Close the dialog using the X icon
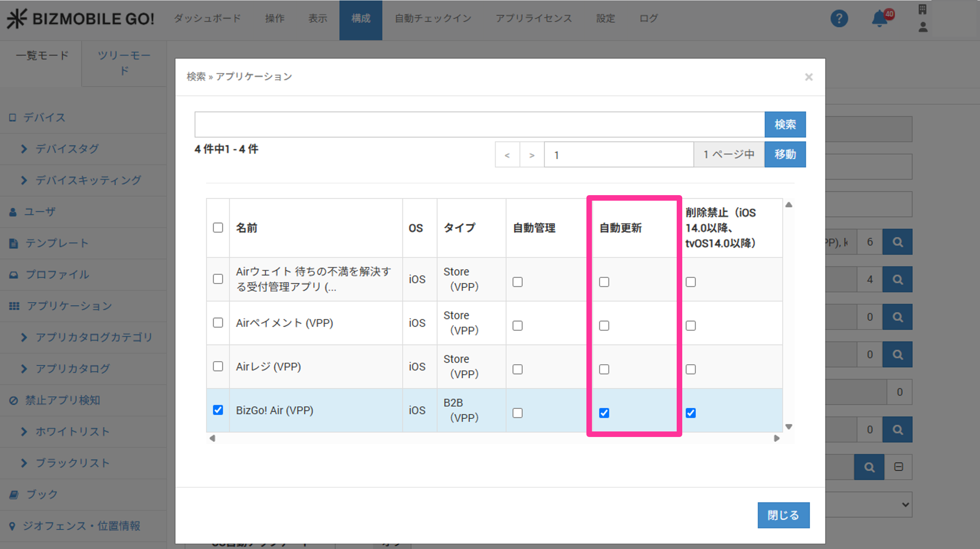Image resolution: width=980 pixels, height=549 pixels. 809,77
